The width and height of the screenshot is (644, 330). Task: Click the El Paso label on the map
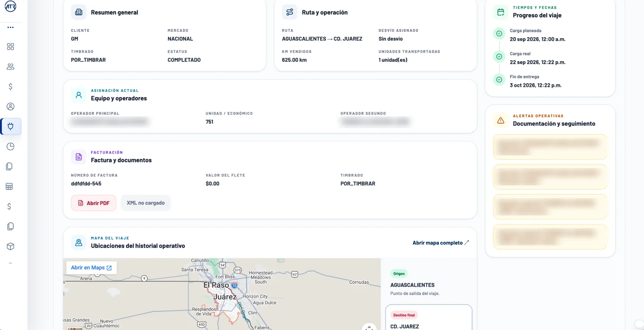click(216, 285)
